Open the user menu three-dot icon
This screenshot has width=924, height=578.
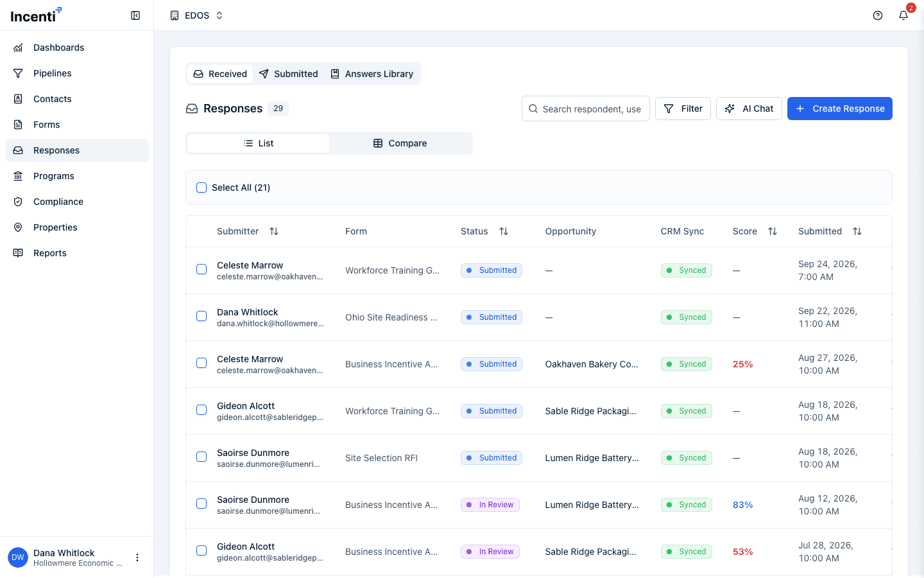coord(137,557)
